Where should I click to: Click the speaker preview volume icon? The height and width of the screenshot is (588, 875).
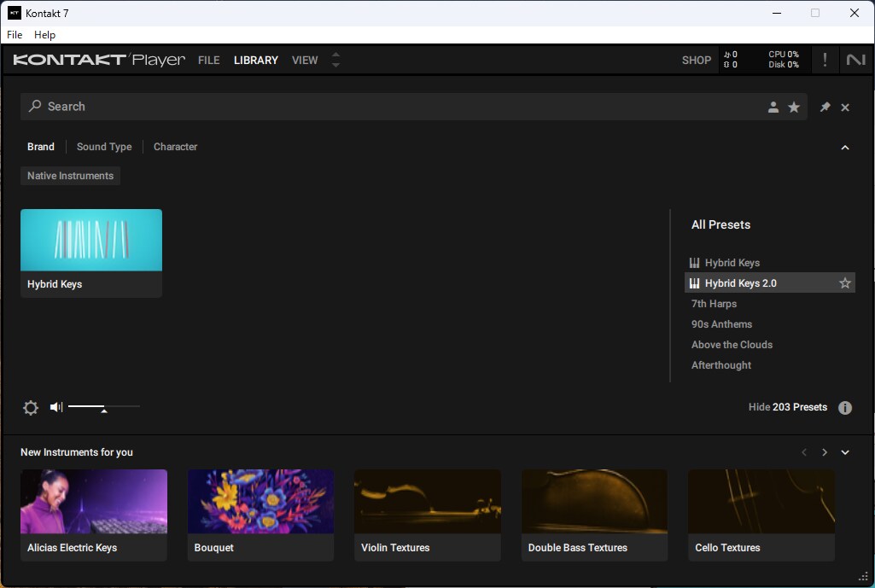pyautogui.click(x=56, y=407)
